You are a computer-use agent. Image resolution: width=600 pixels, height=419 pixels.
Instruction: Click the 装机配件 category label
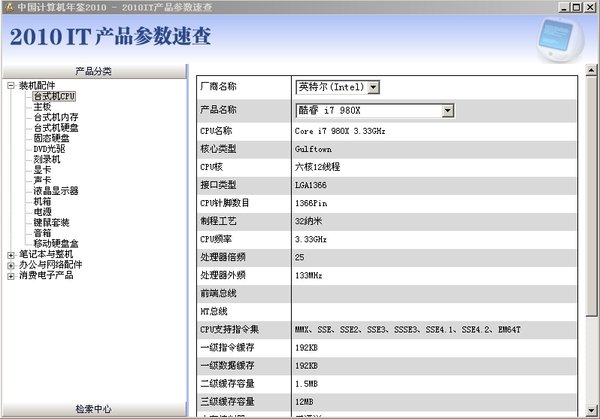[37, 85]
